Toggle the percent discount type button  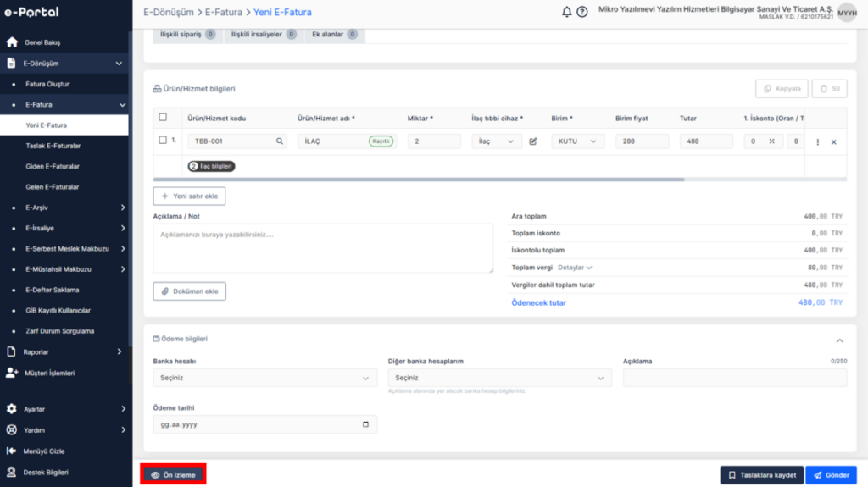(771, 141)
